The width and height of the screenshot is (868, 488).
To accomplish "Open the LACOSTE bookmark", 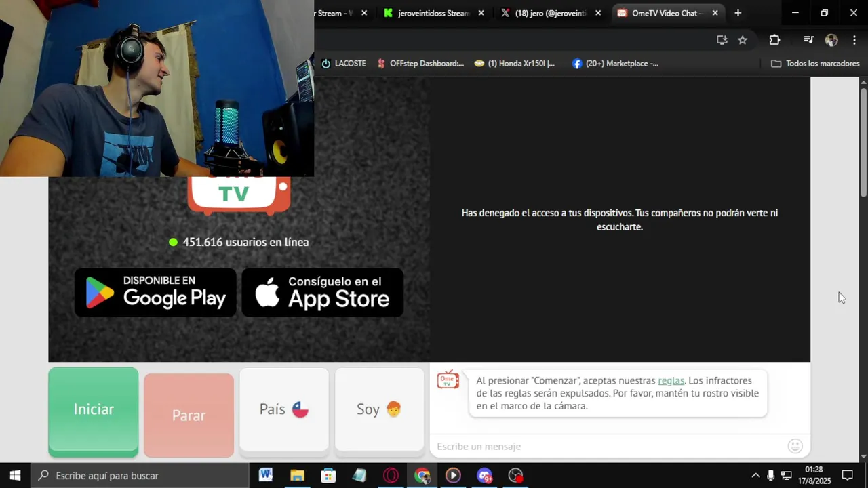I will pyautogui.click(x=344, y=64).
